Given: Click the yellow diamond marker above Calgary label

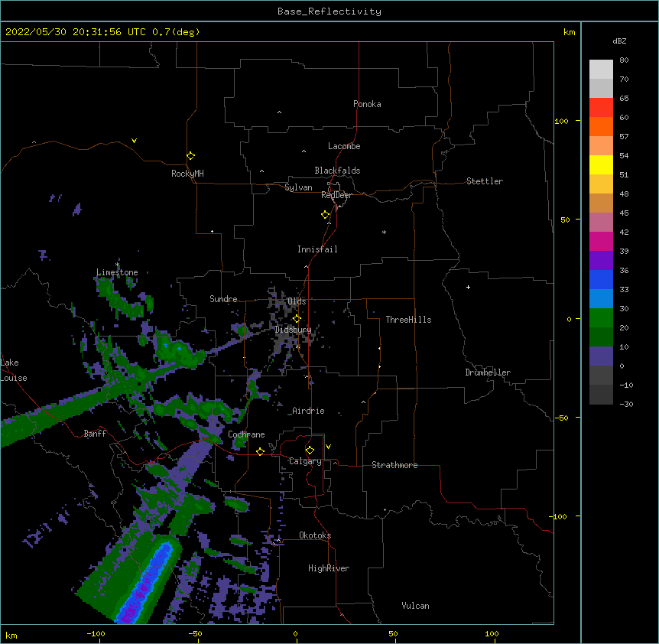Looking at the screenshot, I should pyautogui.click(x=310, y=450).
